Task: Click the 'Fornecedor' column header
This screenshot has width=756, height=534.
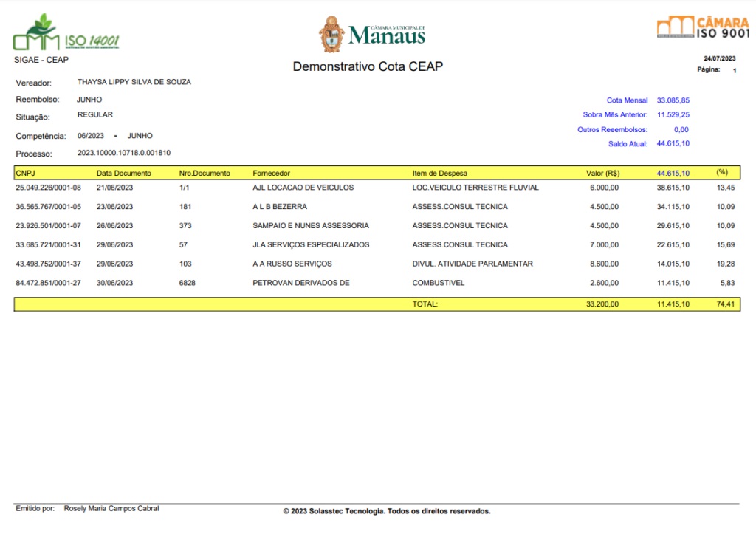Action: [x=272, y=173]
